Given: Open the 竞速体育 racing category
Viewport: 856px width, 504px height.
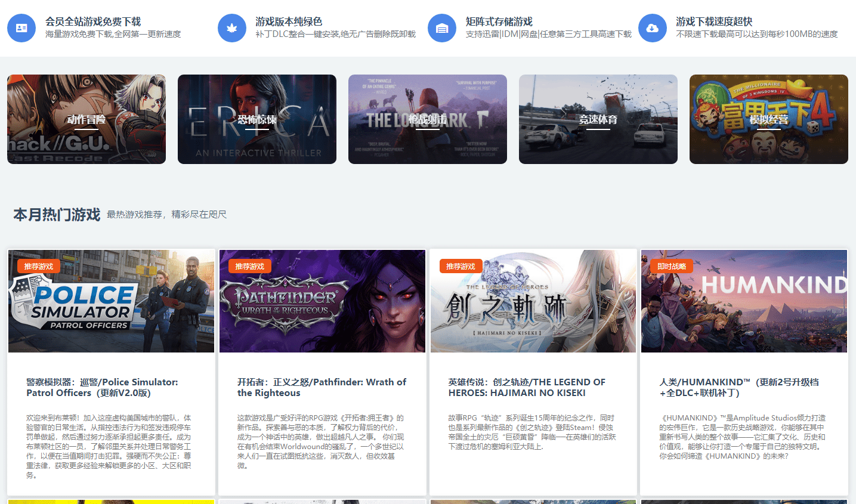Looking at the screenshot, I should (598, 119).
